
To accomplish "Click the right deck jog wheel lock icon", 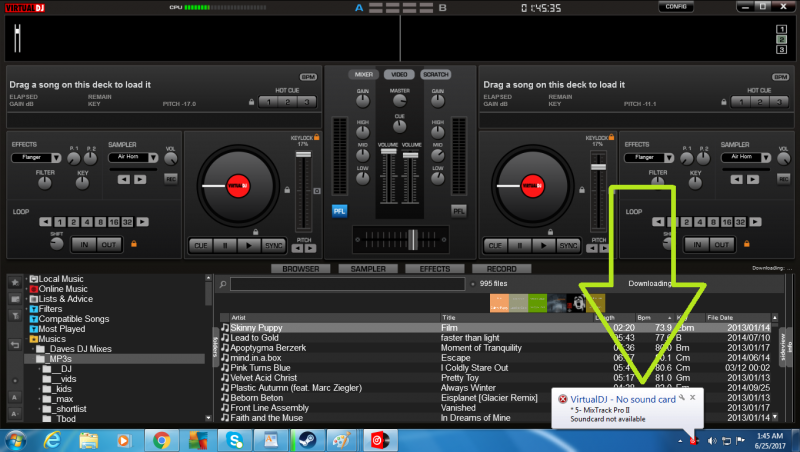I will (582, 190).
